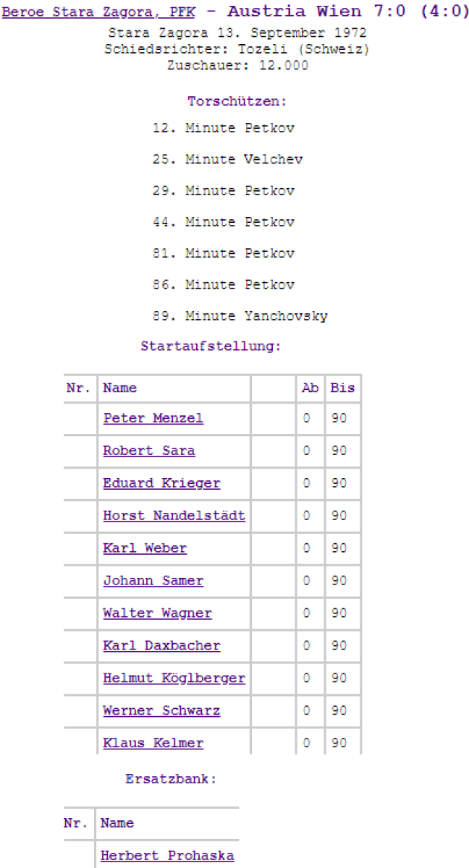This screenshot has height=868, width=469.
Task: Click the Karl Weber link
Action: coord(145,548)
